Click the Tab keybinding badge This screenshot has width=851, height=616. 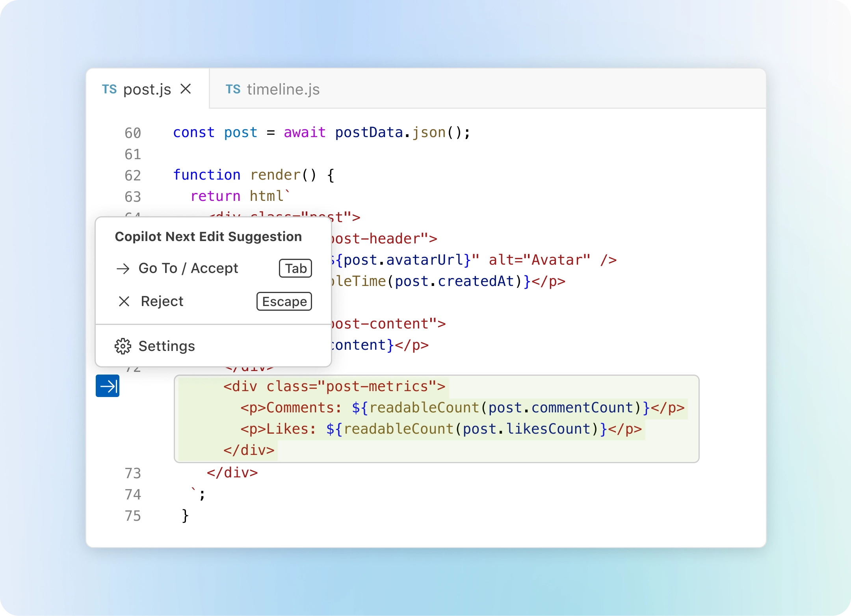[295, 268]
